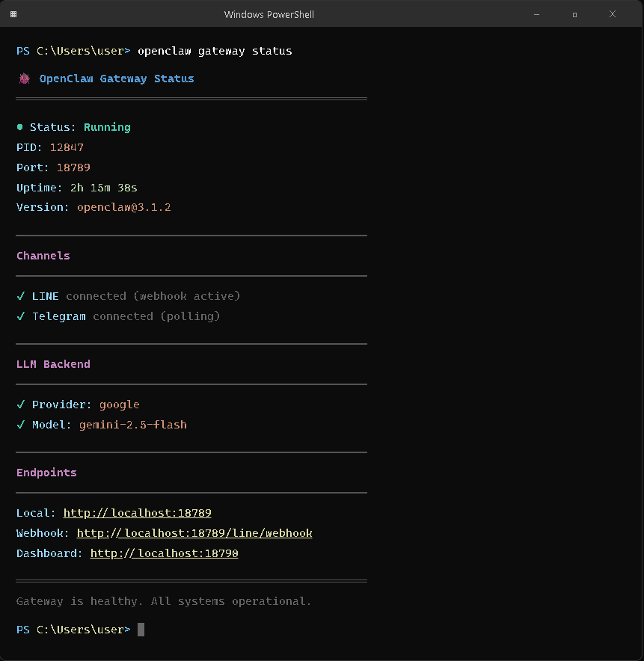Expand the Channels section

43,255
